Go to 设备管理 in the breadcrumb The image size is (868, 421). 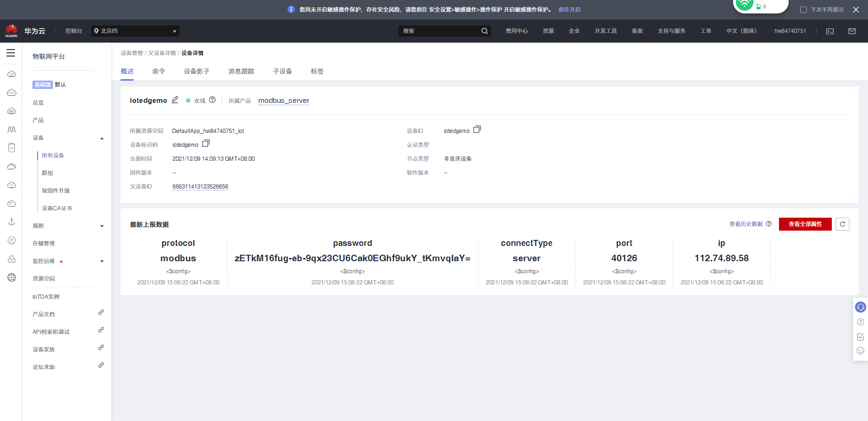[132, 53]
